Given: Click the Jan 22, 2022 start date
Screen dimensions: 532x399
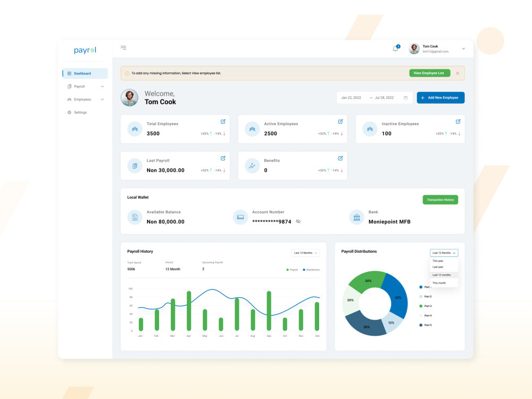Looking at the screenshot, I should (351, 98).
